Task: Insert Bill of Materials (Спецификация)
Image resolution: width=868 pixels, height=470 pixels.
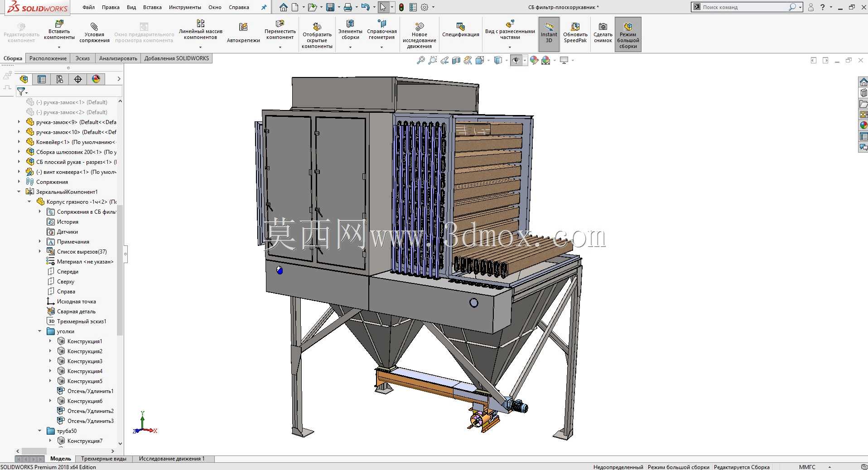Action: click(461, 31)
